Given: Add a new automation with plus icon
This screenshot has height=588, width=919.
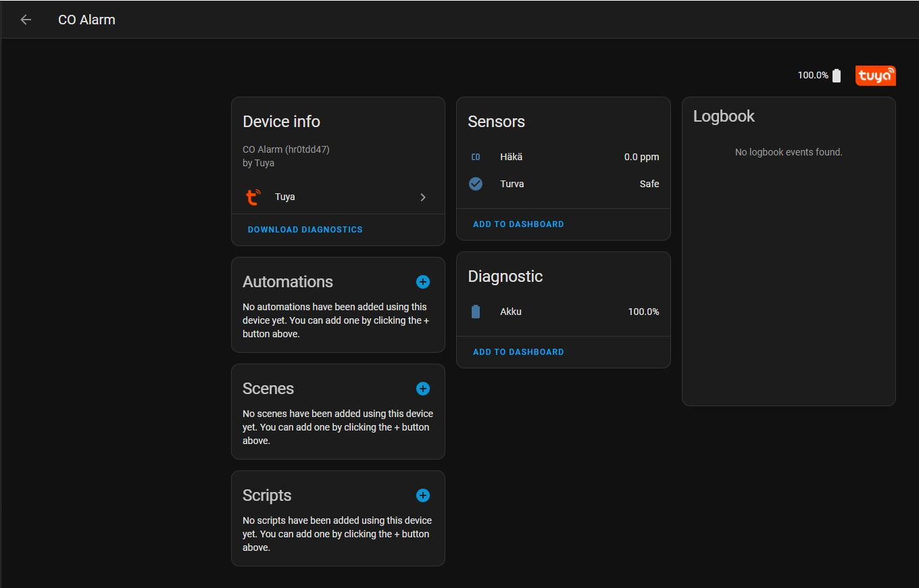Looking at the screenshot, I should [423, 282].
